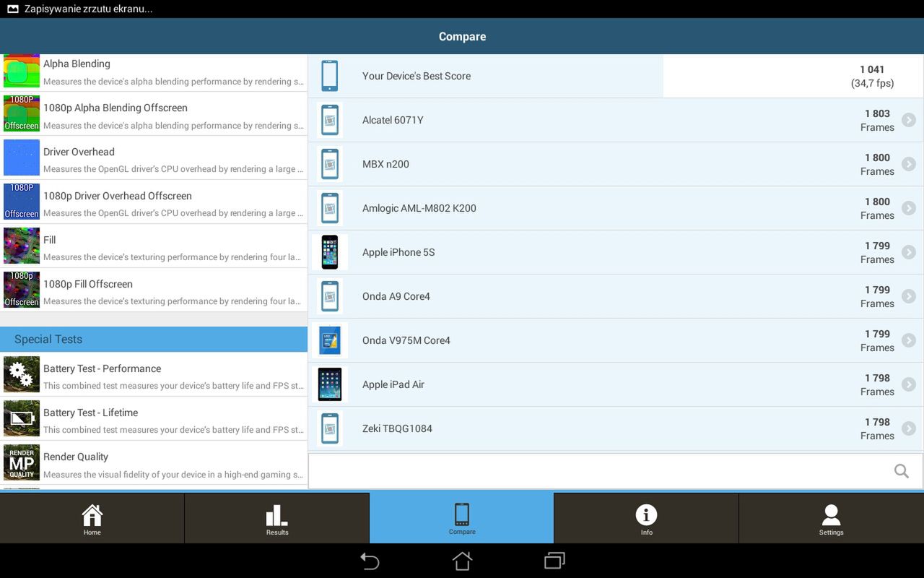Select Alpha Blending test name

77,64
